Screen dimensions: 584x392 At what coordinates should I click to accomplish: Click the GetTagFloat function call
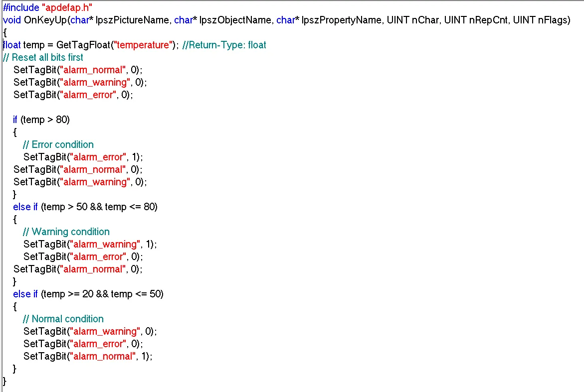tap(83, 45)
